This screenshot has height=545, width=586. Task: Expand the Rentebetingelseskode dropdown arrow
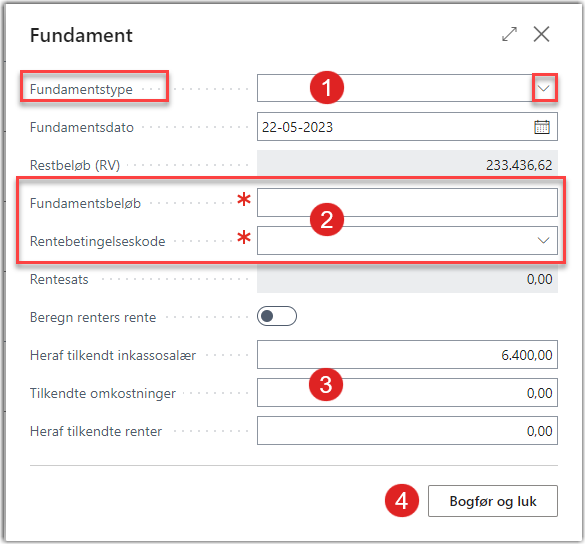coord(543,240)
